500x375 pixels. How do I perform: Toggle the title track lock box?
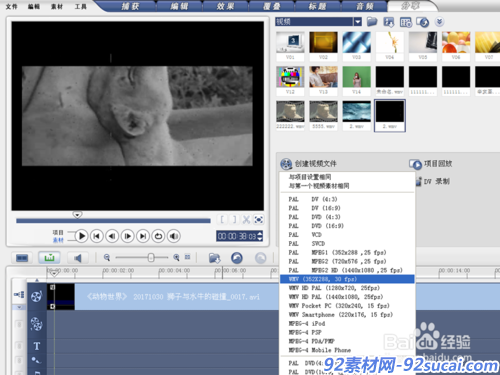coord(19,346)
